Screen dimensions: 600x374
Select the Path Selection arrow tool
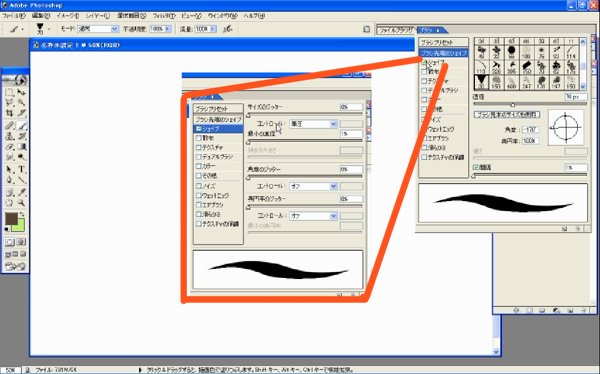click(x=9, y=169)
